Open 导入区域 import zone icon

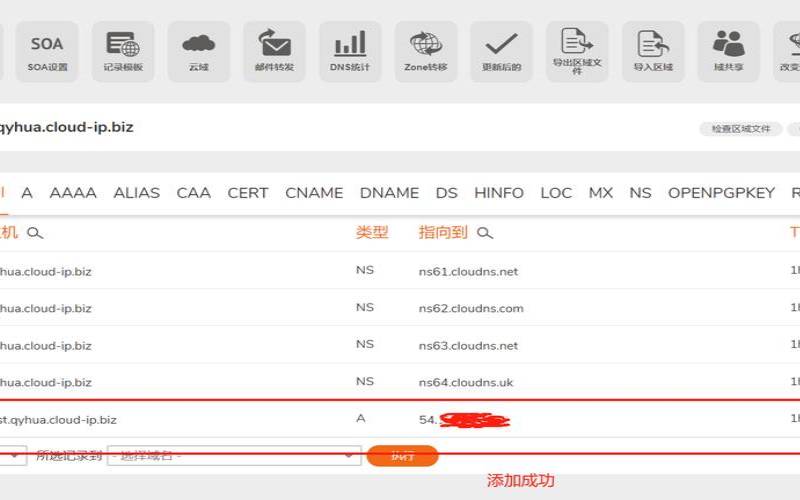coord(653,52)
